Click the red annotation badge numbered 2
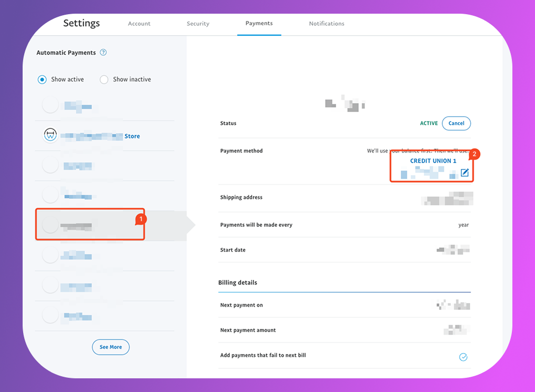Screen dimensions: 535x392 tap(474, 154)
